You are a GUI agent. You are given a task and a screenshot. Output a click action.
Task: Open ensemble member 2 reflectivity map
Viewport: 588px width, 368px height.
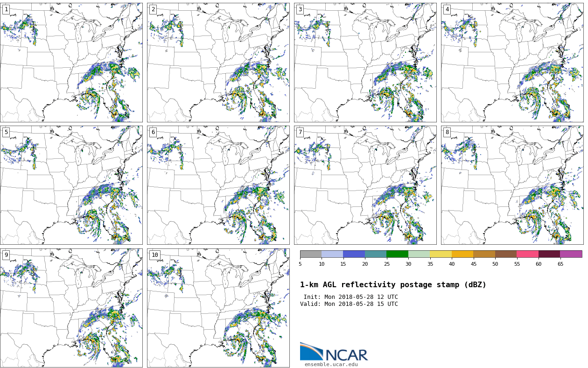(218, 63)
